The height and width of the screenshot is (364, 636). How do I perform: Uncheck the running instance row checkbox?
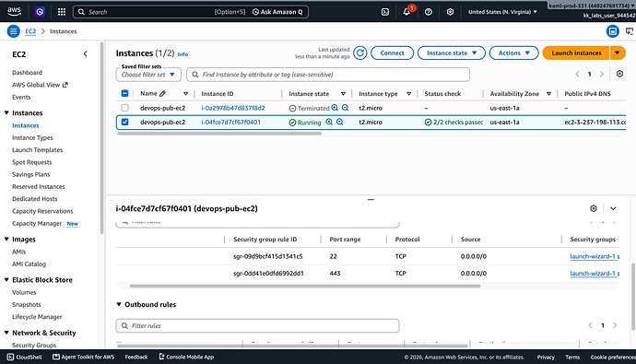click(x=125, y=122)
